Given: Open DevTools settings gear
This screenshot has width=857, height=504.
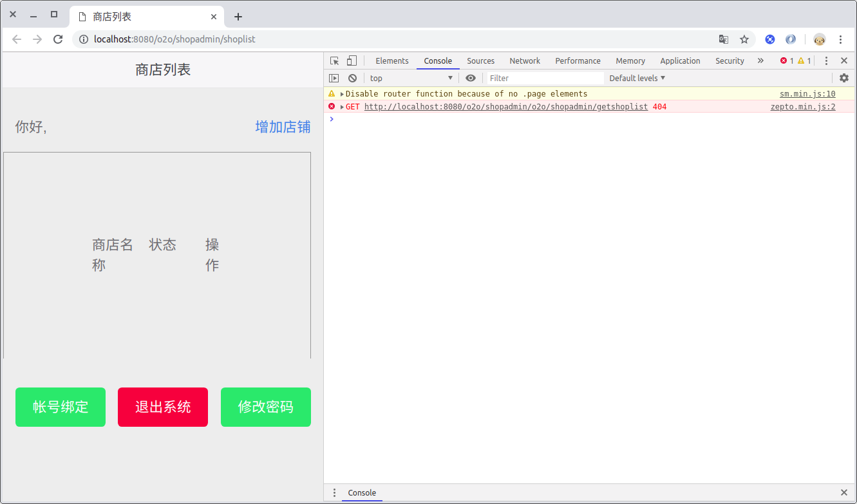Looking at the screenshot, I should (843, 78).
